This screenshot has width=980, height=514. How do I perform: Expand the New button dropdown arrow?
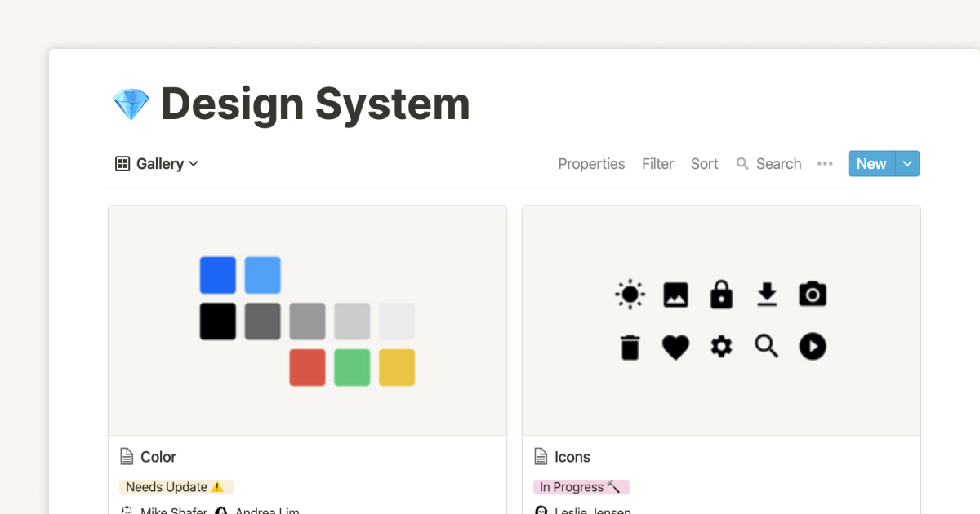coord(908,164)
